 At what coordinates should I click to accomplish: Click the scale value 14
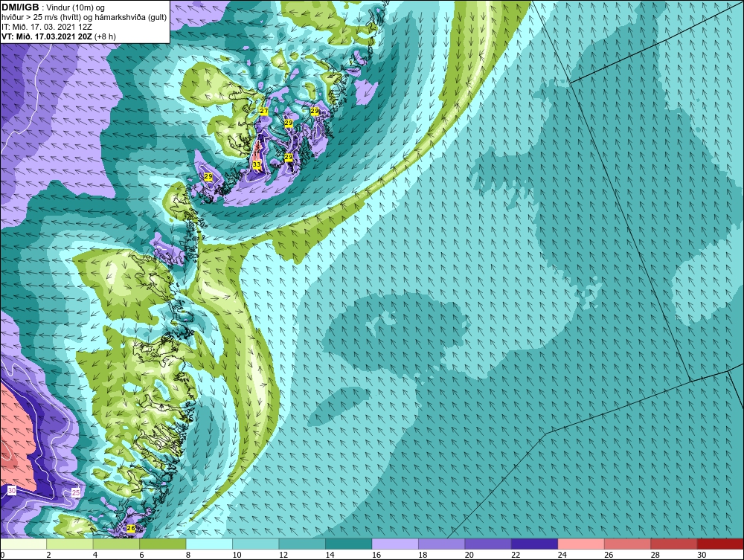(330, 555)
